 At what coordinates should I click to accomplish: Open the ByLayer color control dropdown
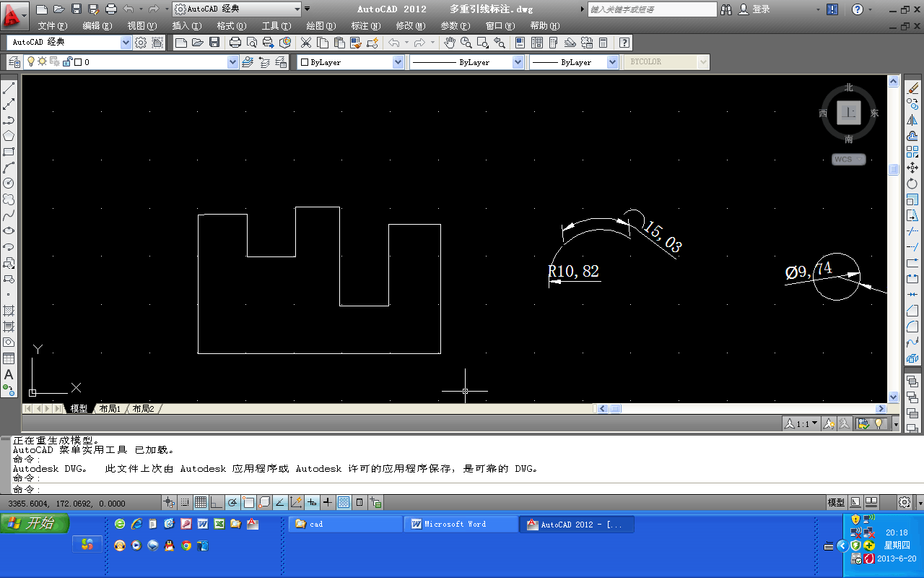[x=398, y=63]
